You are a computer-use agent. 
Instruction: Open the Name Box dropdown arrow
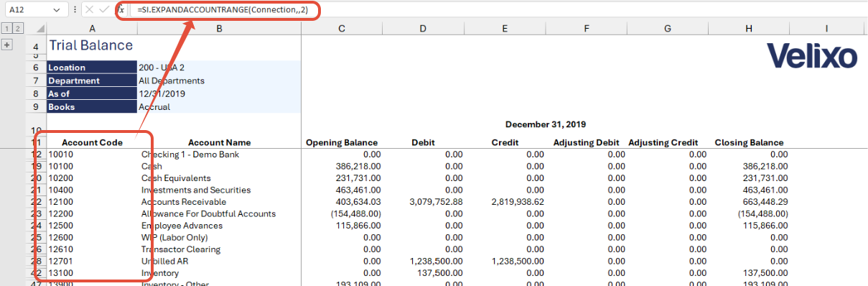click(57, 10)
